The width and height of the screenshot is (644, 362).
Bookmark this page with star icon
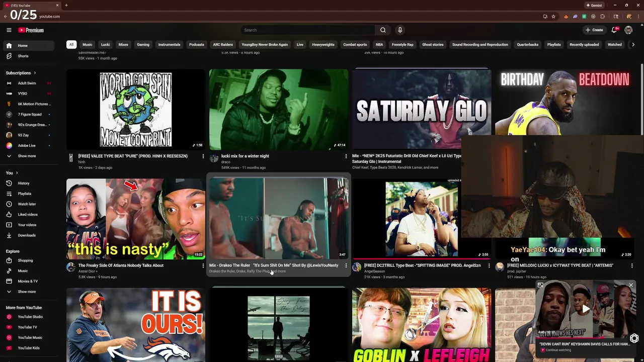tap(553, 17)
